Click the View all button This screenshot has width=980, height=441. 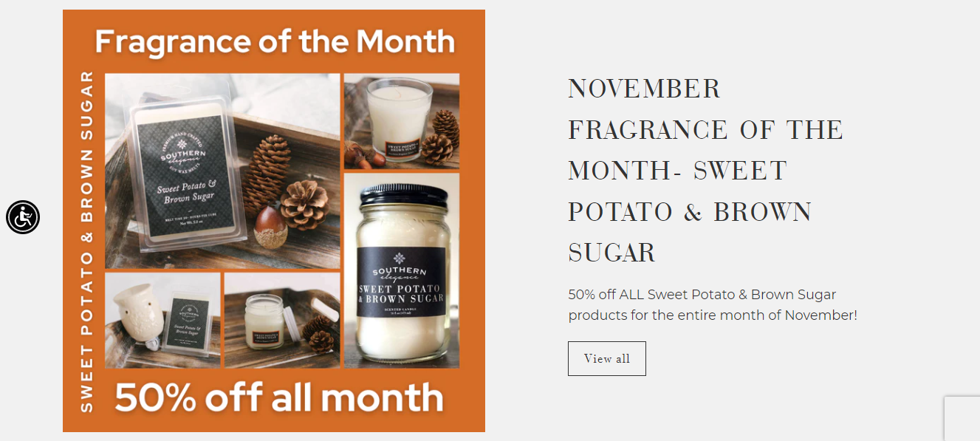pos(607,358)
